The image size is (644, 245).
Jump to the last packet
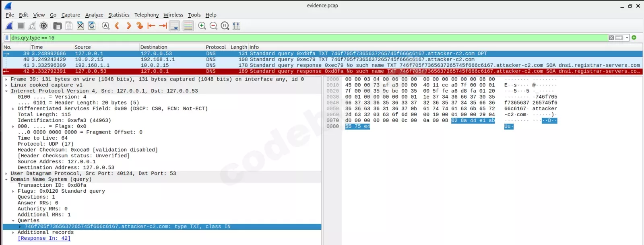tap(163, 26)
